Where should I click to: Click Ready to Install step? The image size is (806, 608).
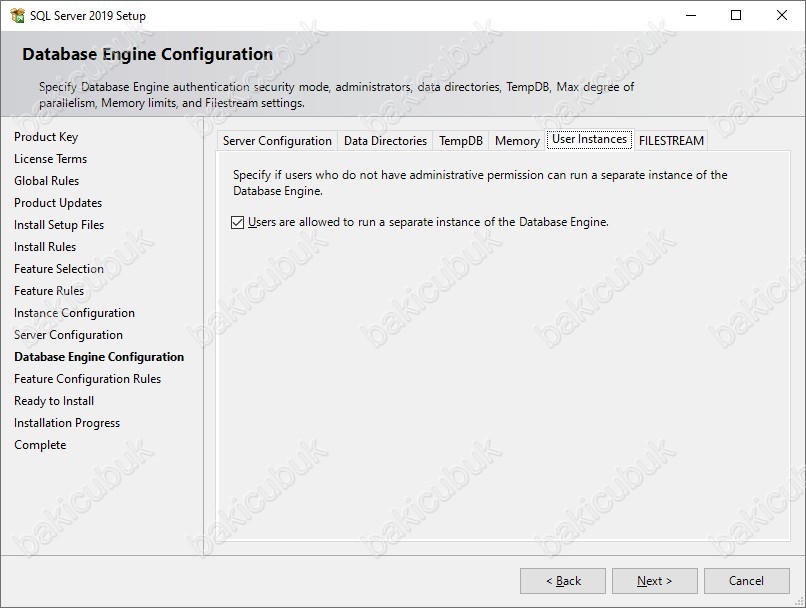tap(54, 401)
